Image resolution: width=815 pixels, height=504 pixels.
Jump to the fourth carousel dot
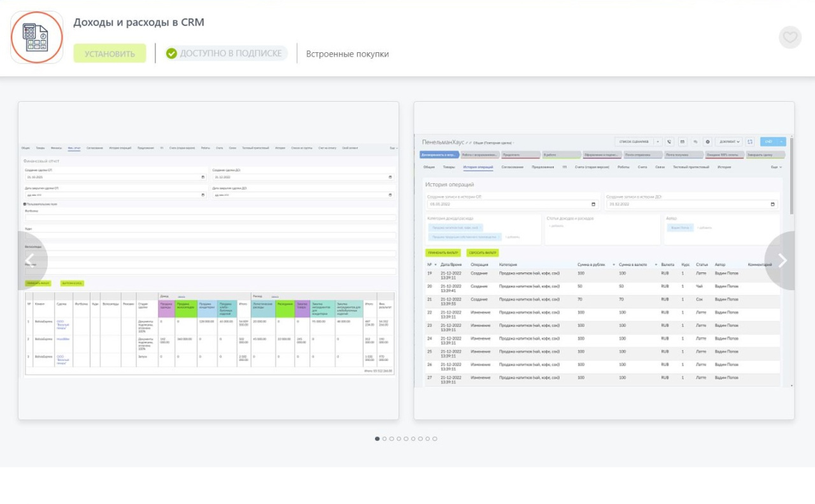pos(399,438)
